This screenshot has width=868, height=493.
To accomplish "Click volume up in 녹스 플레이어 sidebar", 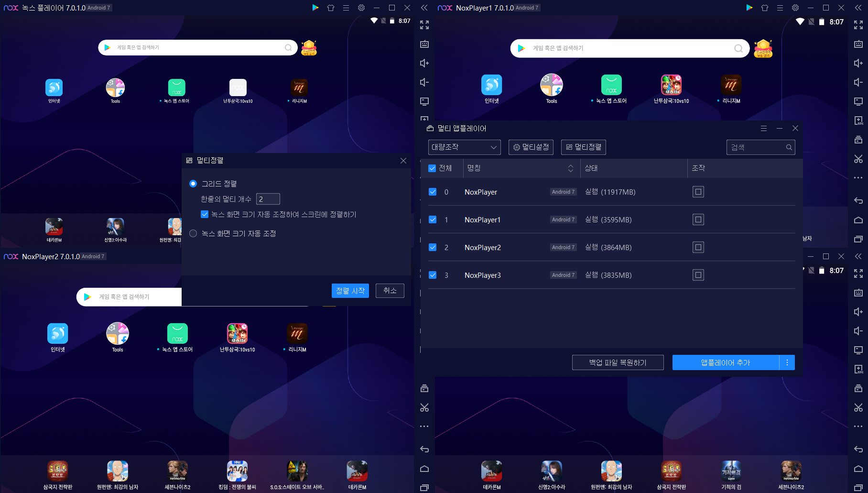I will tap(424, 63).
